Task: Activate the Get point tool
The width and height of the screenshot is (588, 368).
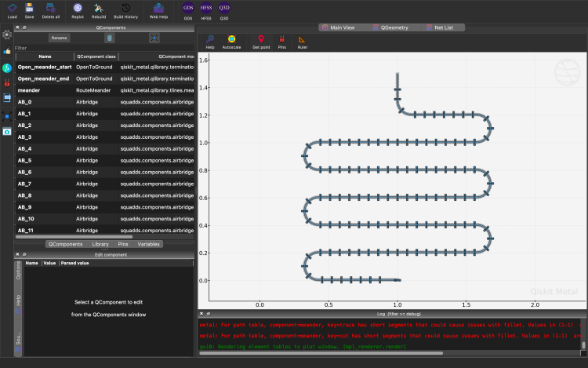Action: 261,42
